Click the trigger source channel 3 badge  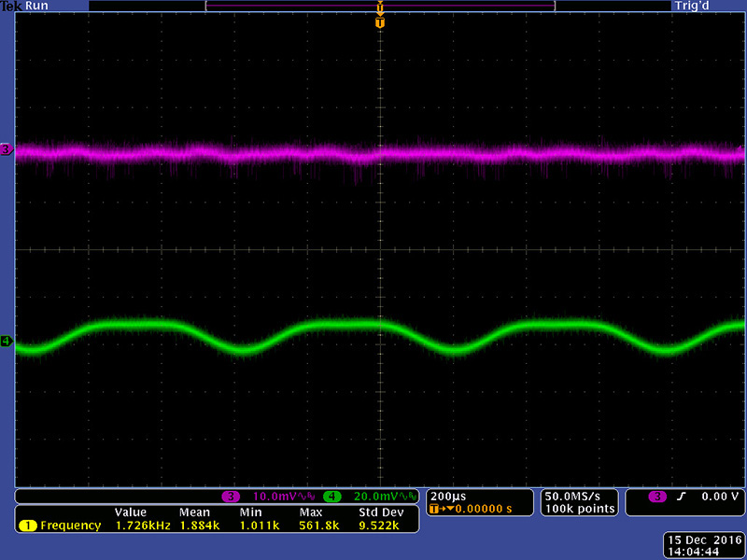tap(656, 497)
